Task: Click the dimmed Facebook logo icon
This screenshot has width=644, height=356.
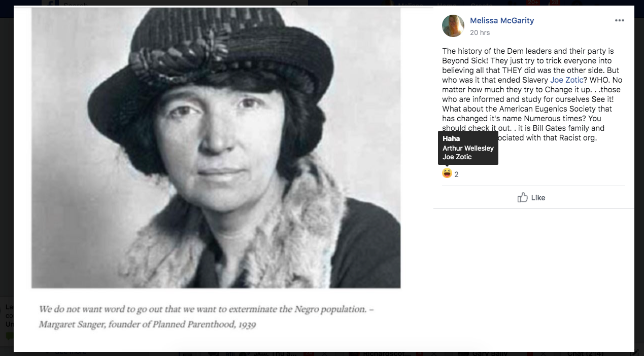Action: click(x=49, y=3)
